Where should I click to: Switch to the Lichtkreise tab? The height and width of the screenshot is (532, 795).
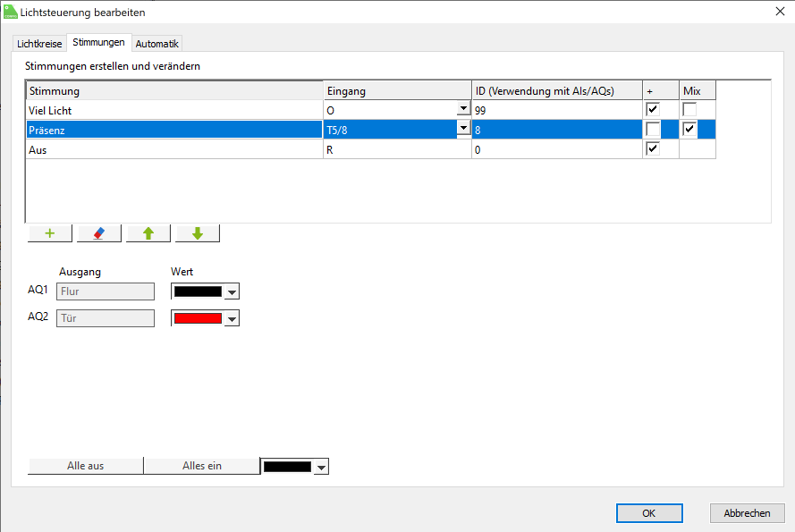point(39,43)
